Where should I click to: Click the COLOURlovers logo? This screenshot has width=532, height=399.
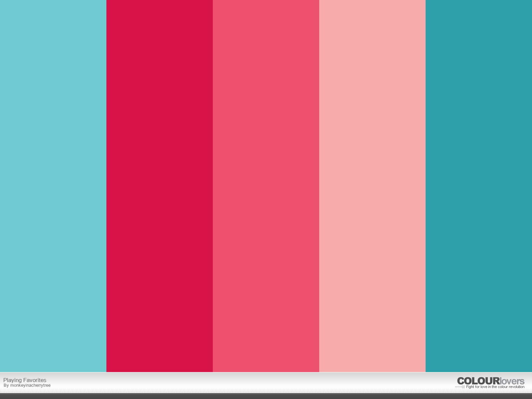tap(491, 381)
